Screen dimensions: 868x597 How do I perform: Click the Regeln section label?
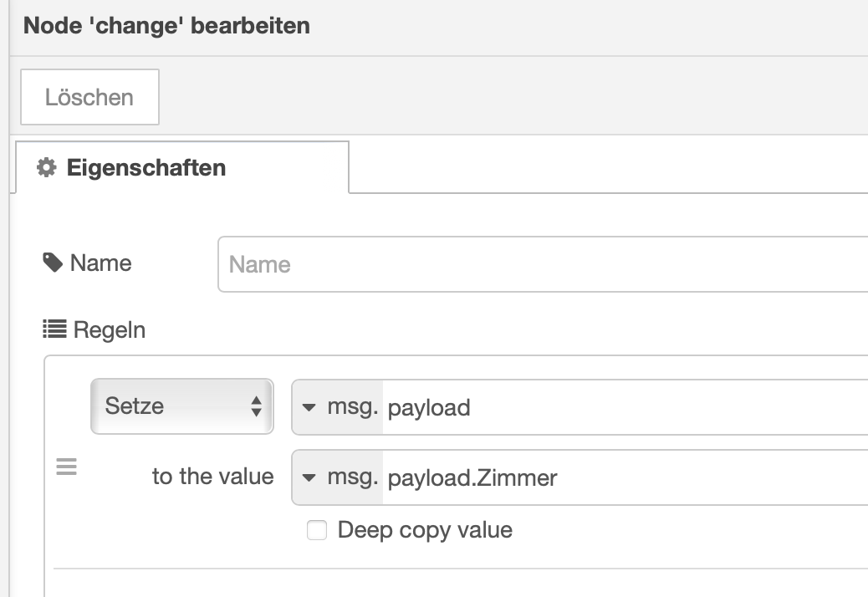coord(109,330)
